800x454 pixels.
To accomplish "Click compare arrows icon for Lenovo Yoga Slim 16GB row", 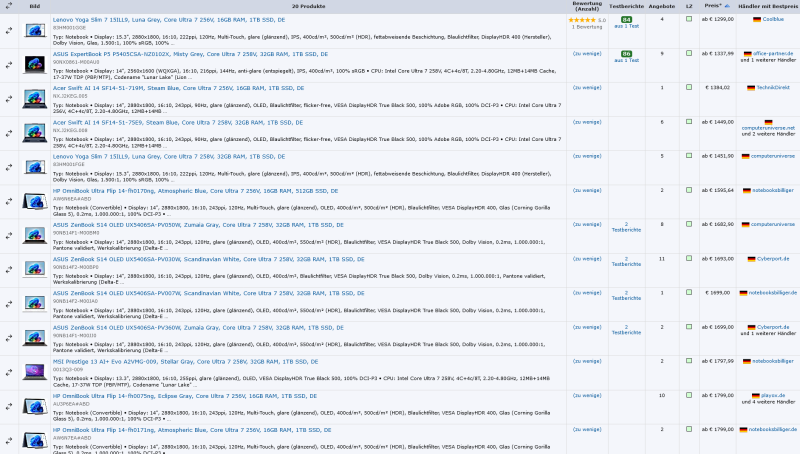I will [9, 31].
